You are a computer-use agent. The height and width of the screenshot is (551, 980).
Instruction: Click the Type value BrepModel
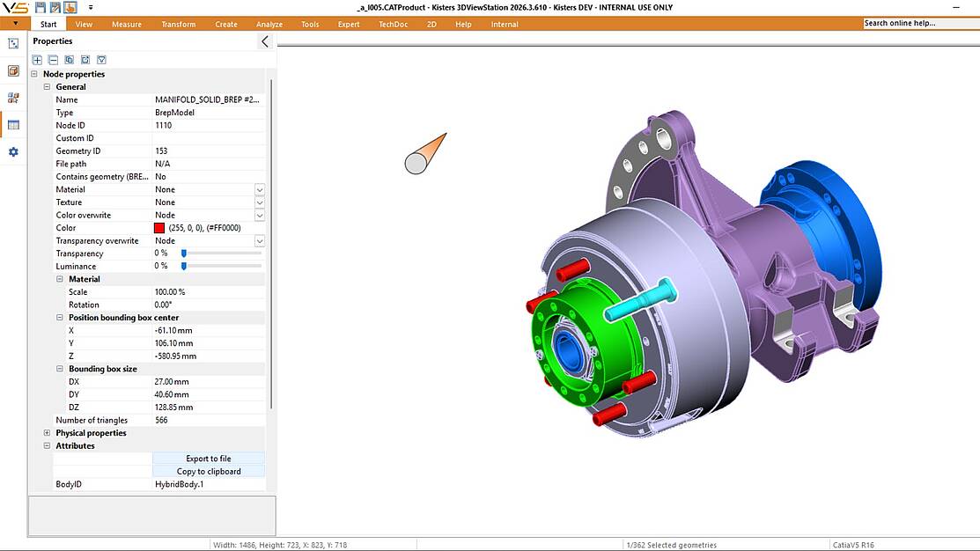tap(175, 113)
